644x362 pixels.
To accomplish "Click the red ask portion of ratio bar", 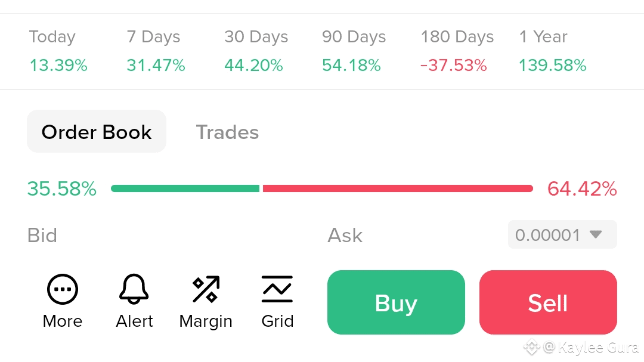I will 398,188.
